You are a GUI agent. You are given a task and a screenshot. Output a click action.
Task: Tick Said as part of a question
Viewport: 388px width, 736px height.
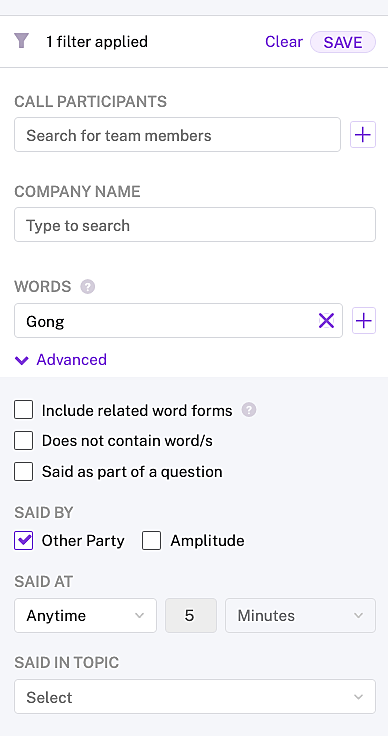pyautogui.click(x=23, y=472)
